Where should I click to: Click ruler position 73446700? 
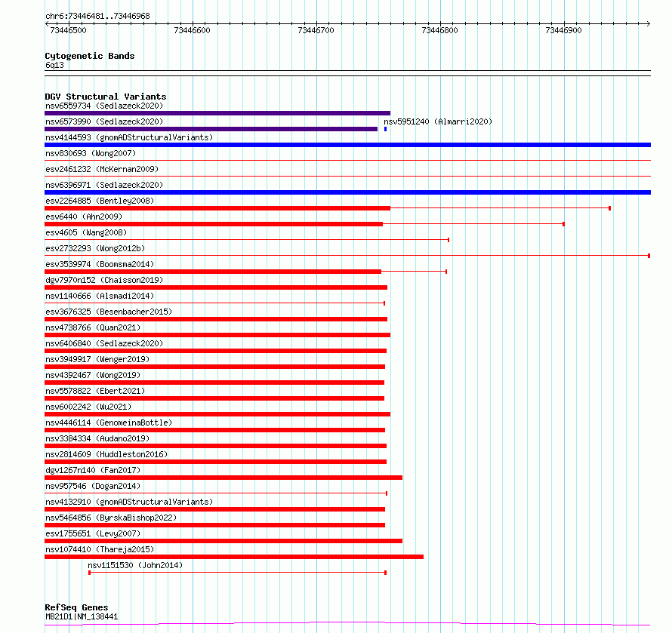pos(316,30)
